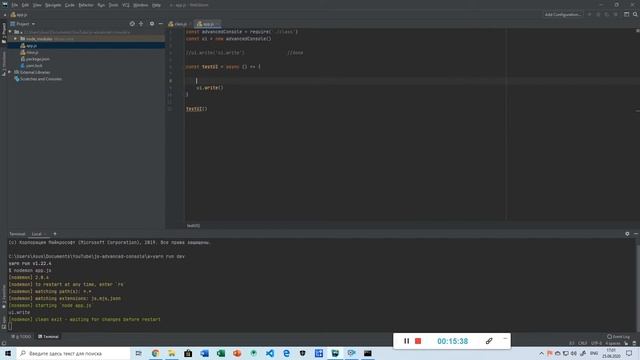Open Task View on taskbar

click(x=139, y=353)
